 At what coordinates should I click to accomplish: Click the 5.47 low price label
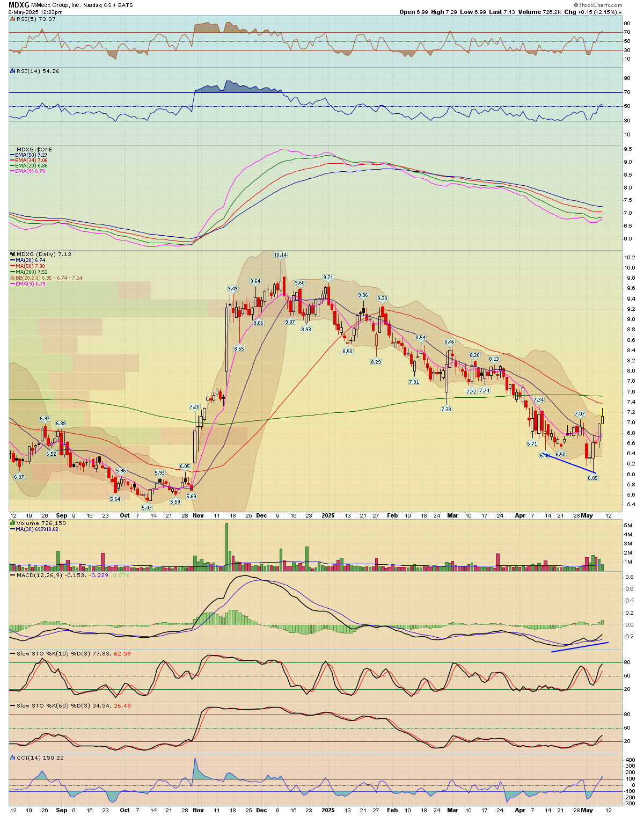coord(147,507)
